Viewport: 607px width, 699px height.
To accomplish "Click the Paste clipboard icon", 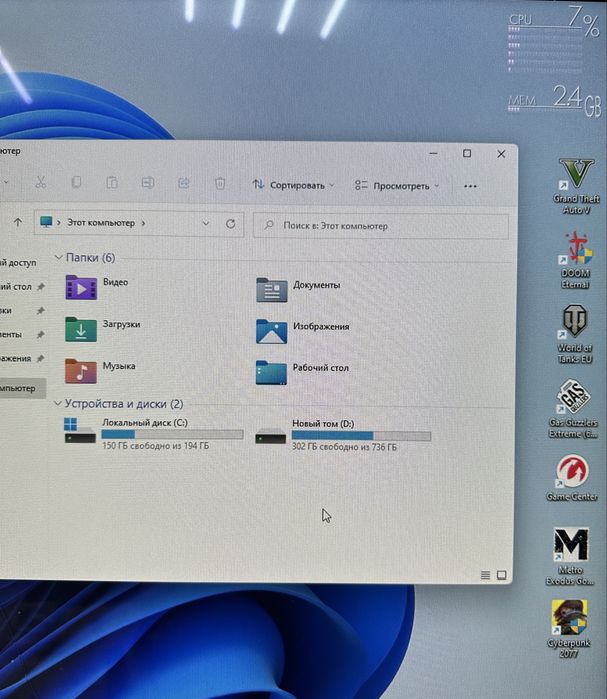I will click(x=112, y=182).
